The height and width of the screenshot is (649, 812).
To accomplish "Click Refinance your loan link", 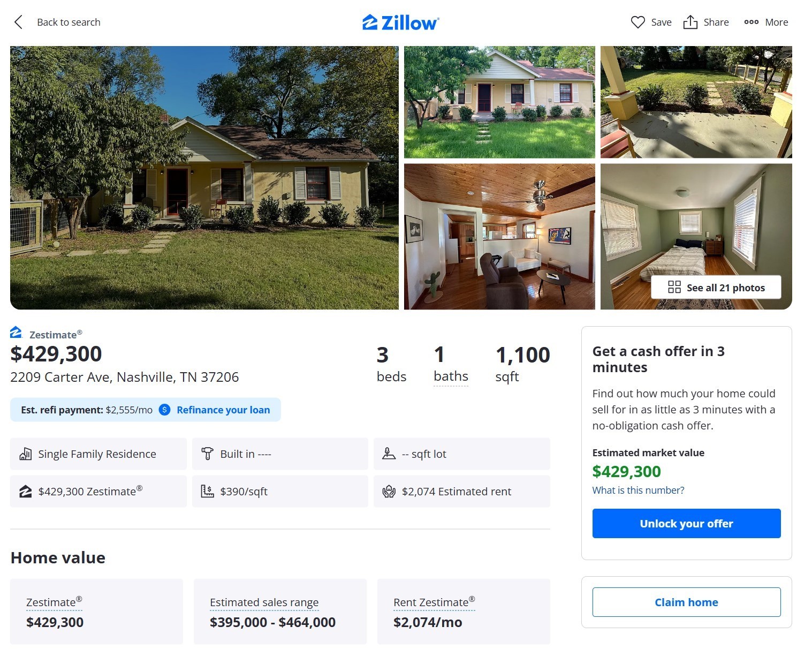I will 223,410.
